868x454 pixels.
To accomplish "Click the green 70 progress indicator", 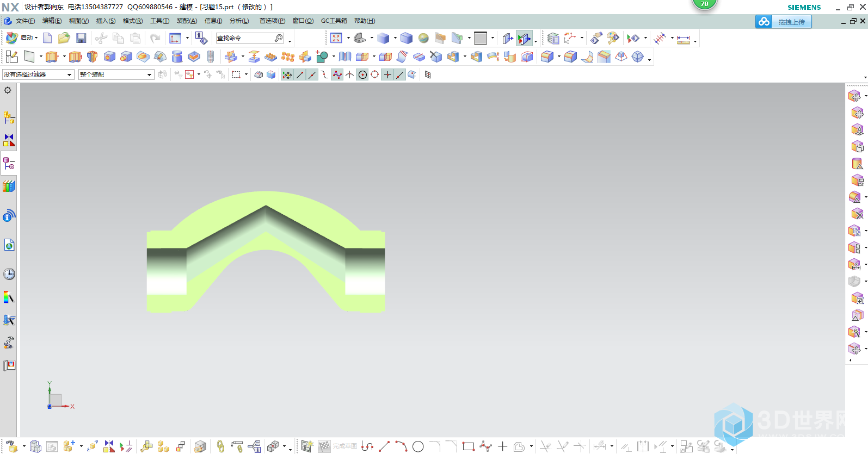I will (704, 3).
